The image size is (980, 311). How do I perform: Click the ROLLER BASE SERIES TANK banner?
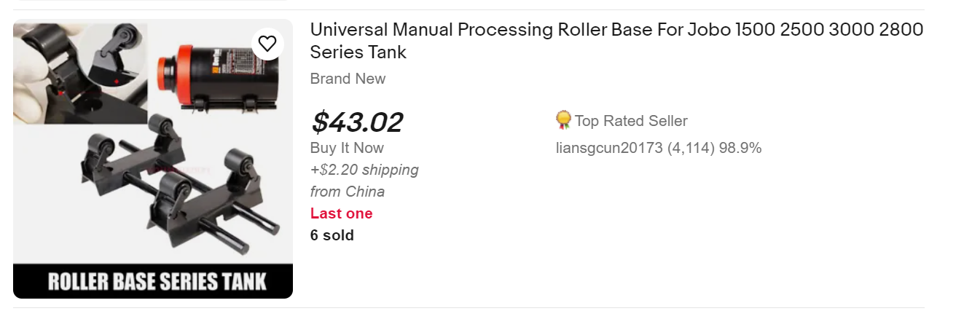[x=153, y=282]
